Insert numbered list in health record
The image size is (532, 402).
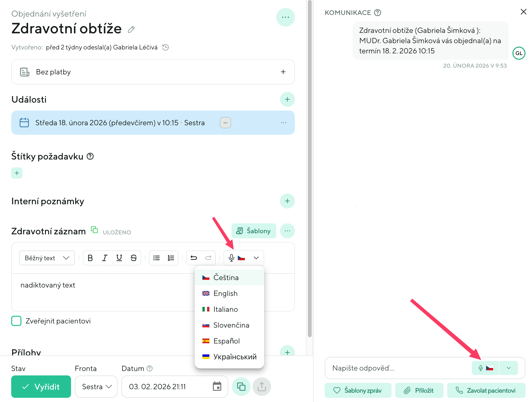(x=171, y=258)
